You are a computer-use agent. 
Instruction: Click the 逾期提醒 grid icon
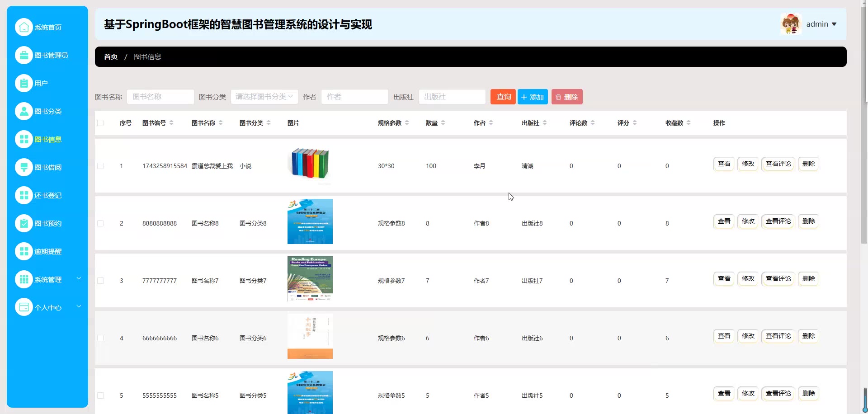coord(24,251)
